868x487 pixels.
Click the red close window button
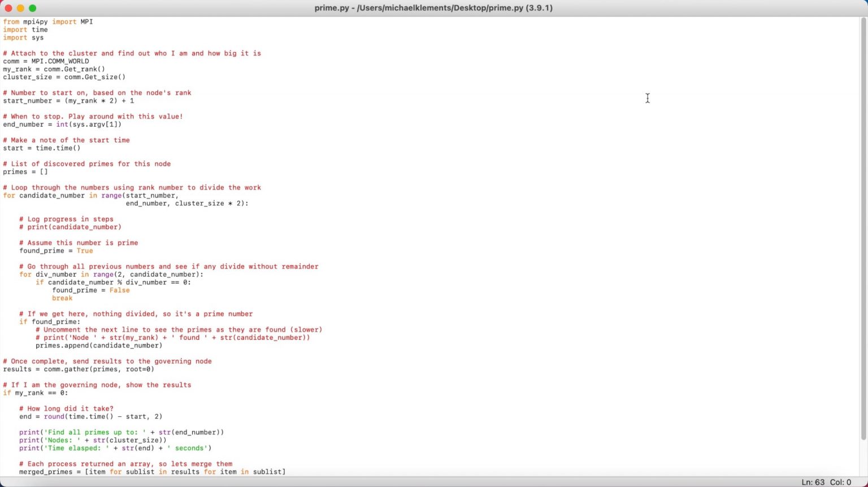[x=8, y=8]
